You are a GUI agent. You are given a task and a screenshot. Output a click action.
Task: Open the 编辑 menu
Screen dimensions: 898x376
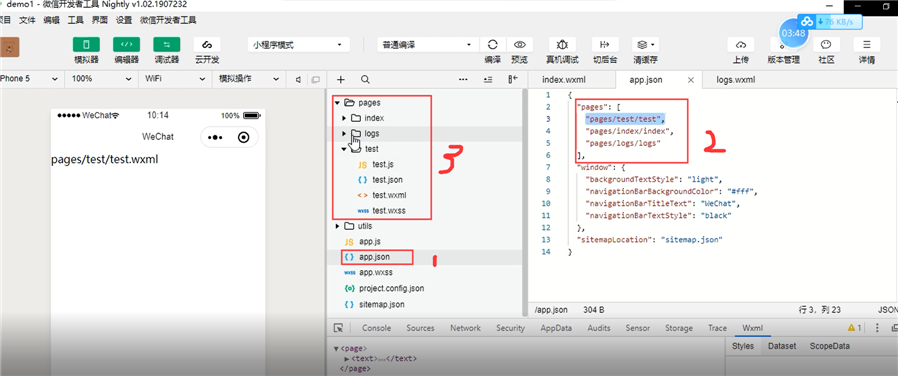pos(51,20)
